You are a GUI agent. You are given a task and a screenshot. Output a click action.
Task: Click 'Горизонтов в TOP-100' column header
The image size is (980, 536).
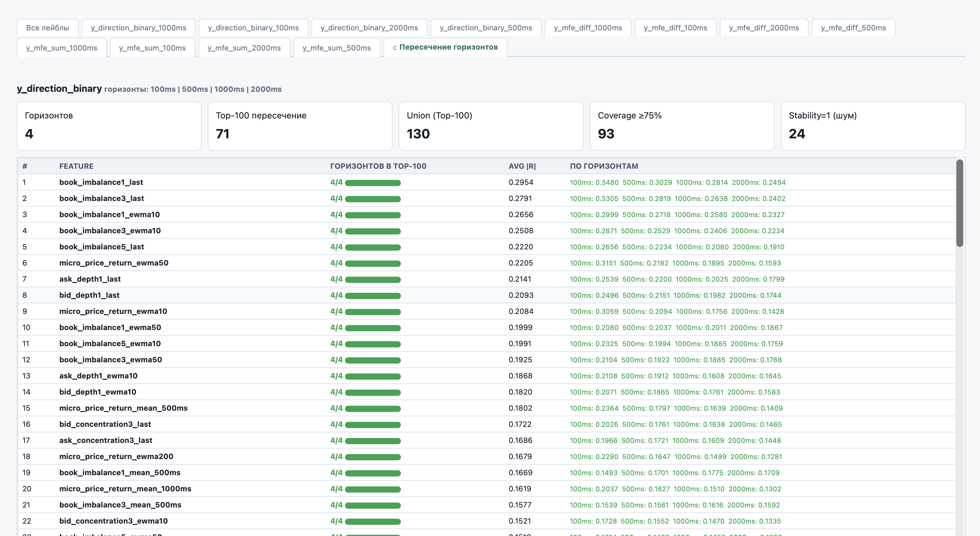pos(378,166)
